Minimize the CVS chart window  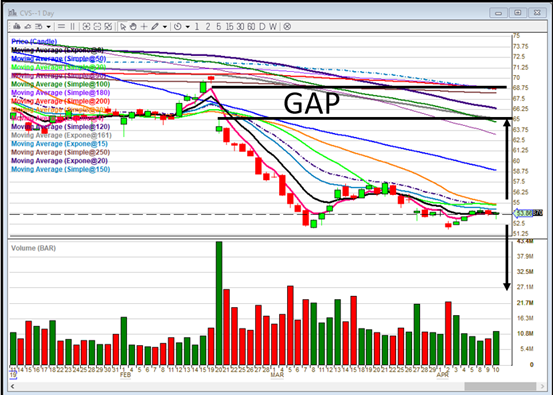pos(498,13)
